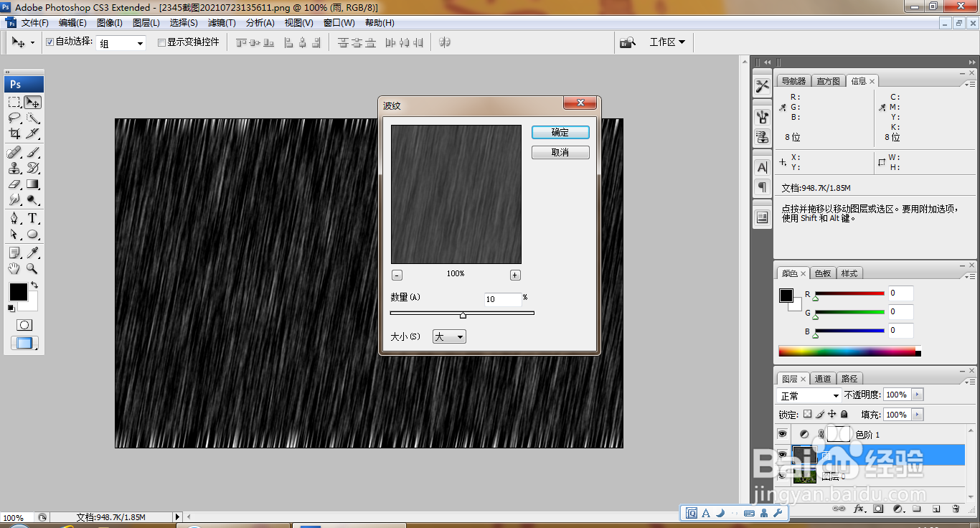980x528 pixels.
Task: Select the Slice tool
Action: pos(32,133)
